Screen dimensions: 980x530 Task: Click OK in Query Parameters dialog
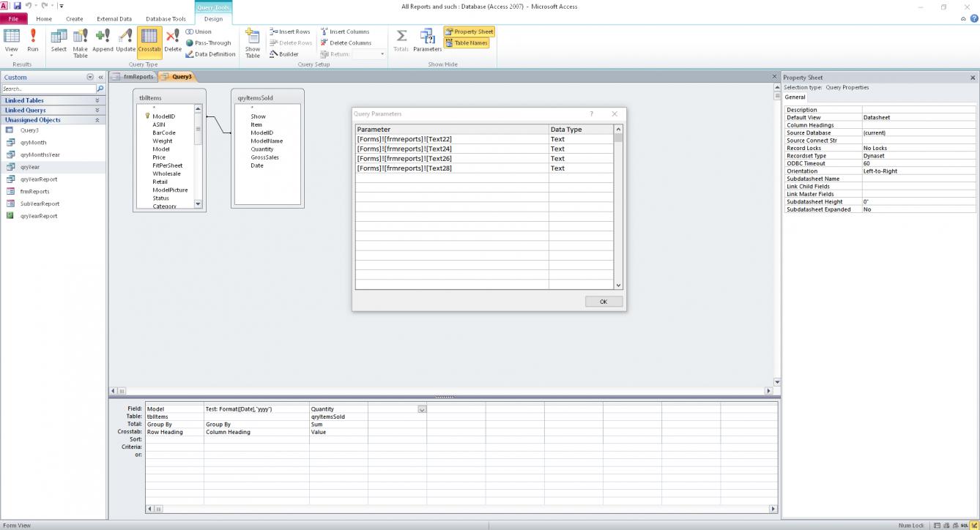pyautogui.click(x=604, y=302)
